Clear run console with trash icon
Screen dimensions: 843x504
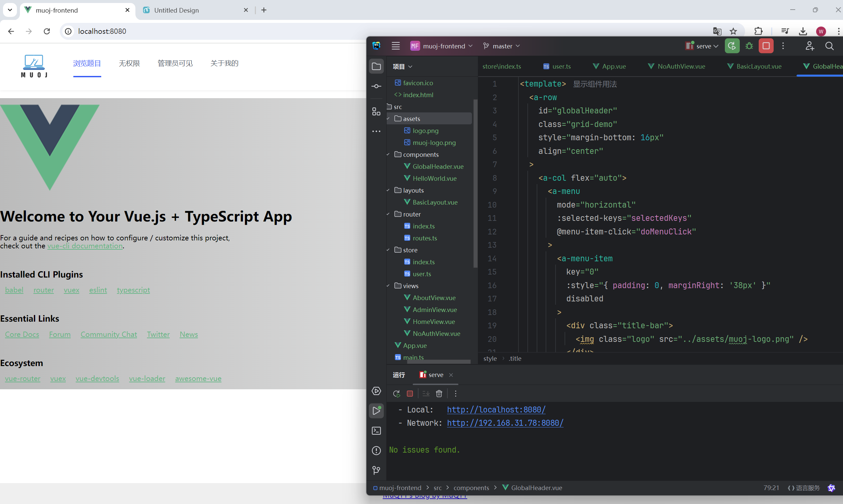[439, 393]
